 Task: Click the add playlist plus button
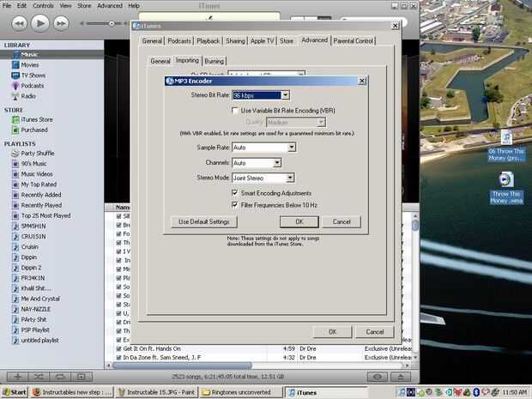tap(18, 377)
